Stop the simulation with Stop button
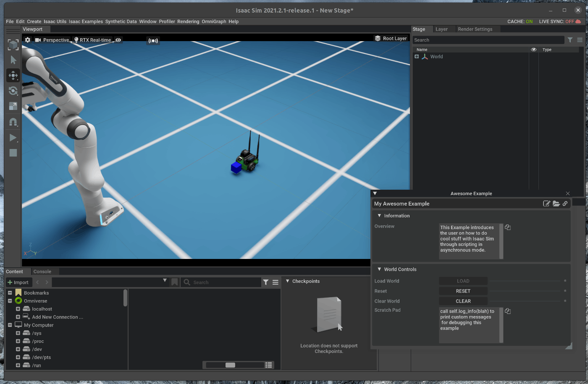 [x=13, y=153]
